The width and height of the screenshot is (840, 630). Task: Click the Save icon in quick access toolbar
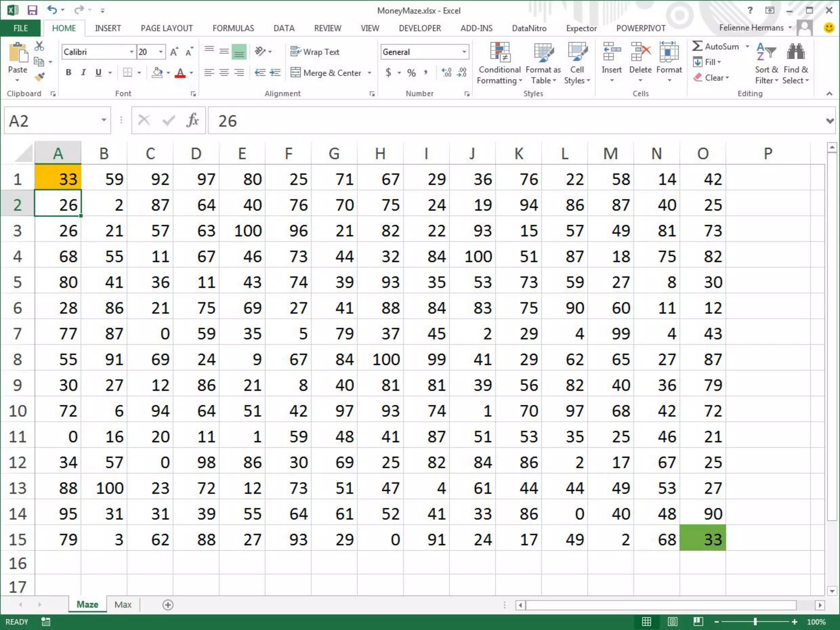[x=32, y=10]
